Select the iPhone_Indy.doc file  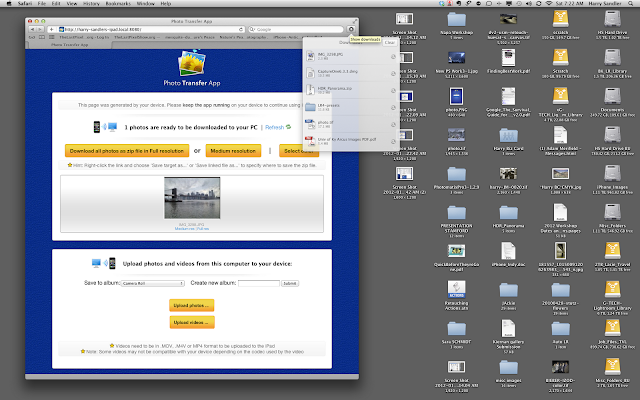coord(508,251)
